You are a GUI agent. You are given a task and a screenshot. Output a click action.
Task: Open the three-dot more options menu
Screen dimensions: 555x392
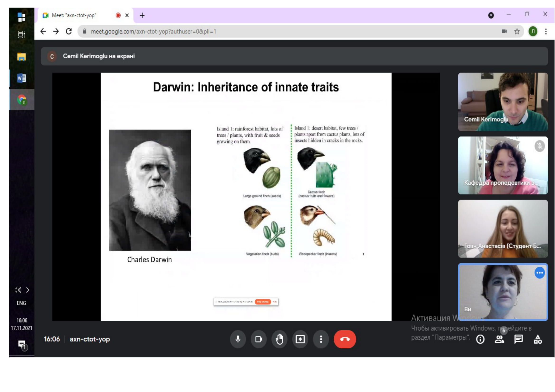[x=321, y=339]
